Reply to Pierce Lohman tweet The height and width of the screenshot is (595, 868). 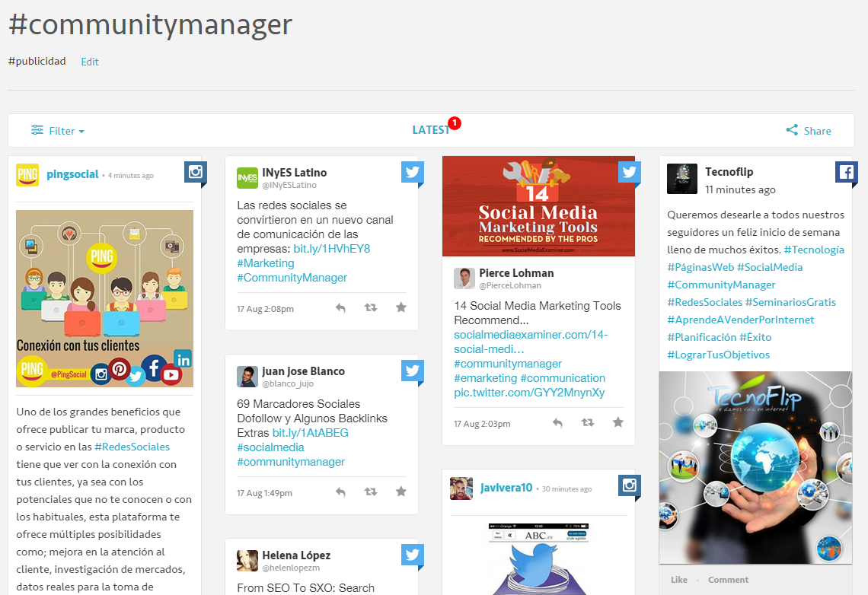click(x=557, y=423)
